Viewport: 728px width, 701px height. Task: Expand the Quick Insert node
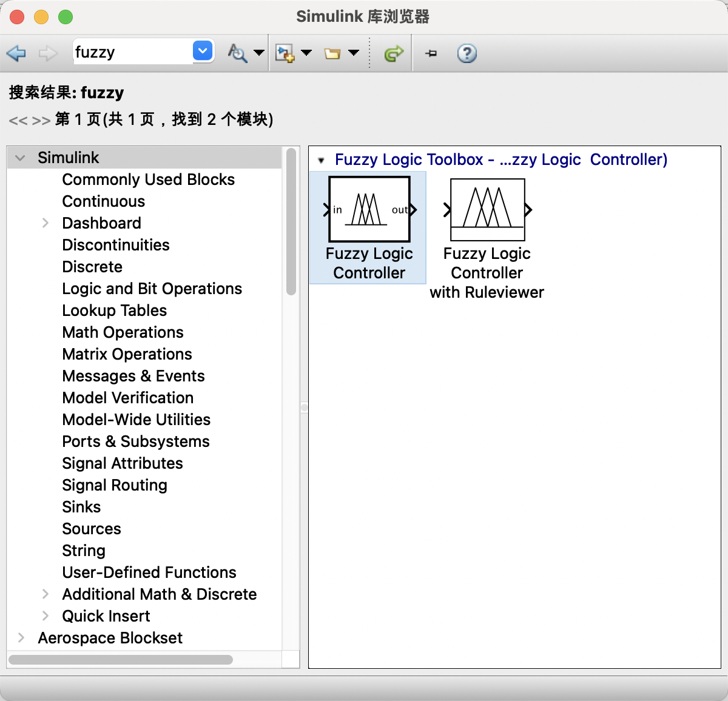(x=45, y=616)
